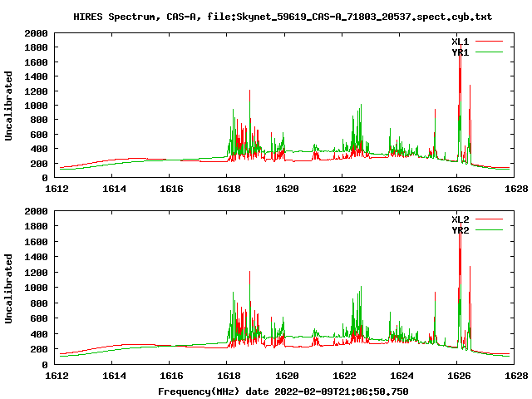Screen dimensions: 532x399
Task: Click the 1200 tick on the XL2/YR2 plot
Action: pyautogui.click(x=36, y=273)
